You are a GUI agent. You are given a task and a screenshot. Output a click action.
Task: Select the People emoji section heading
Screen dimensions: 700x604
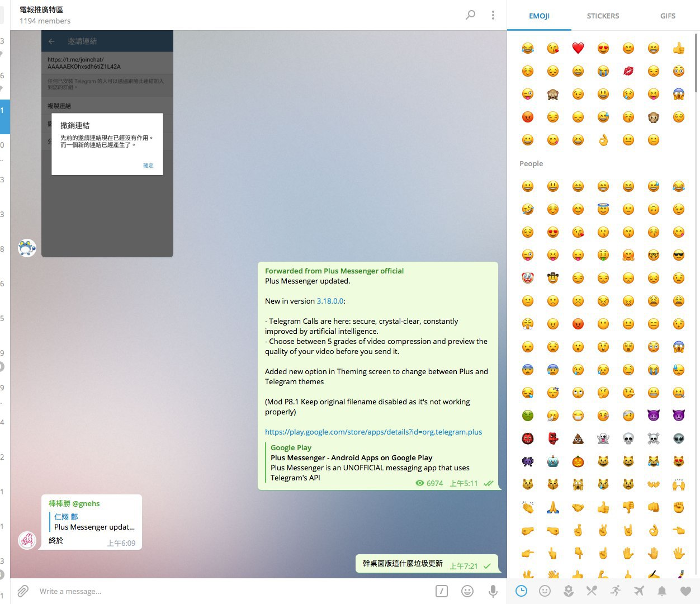[531, 163]
